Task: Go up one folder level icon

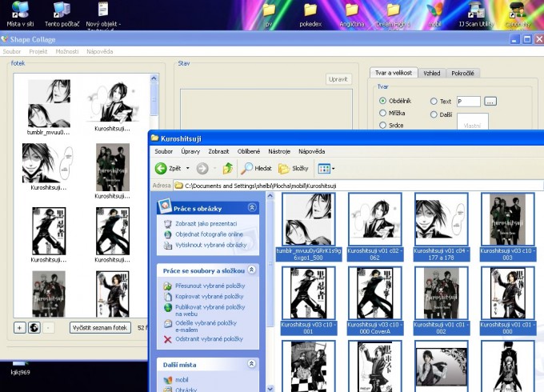Action: (227, 169)
